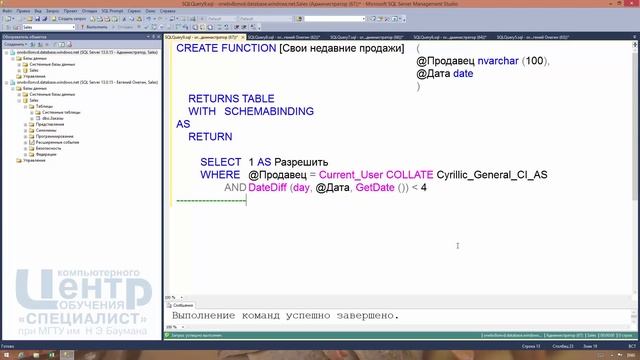Open the Правка menu
The image size is (640, 360).
tap(23, 11)
